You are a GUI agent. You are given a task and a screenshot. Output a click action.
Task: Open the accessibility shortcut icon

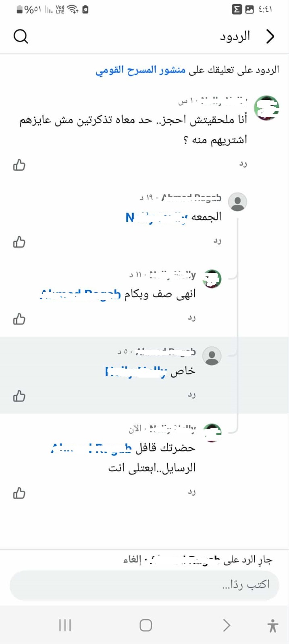273,625
